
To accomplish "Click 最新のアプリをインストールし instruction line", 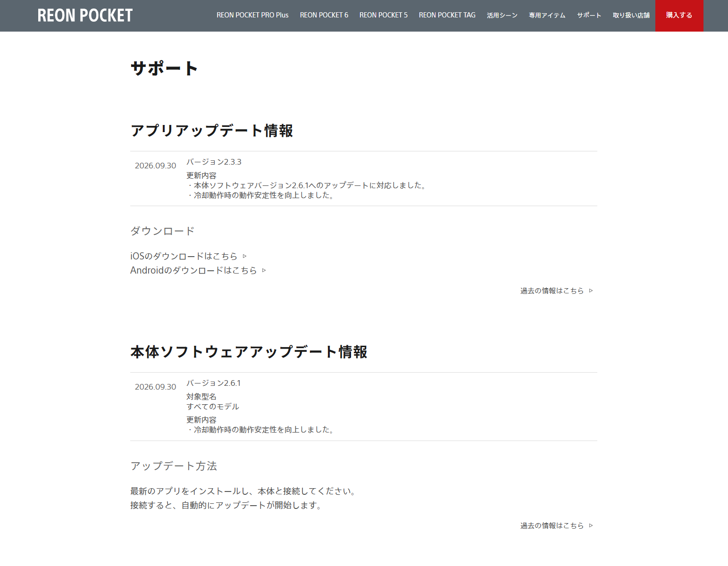I will [244, 491].
